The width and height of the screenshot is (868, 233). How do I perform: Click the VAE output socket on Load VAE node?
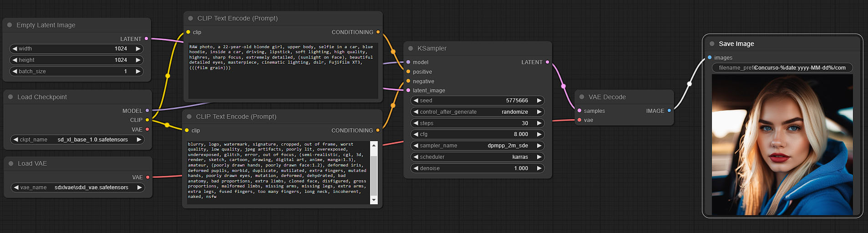pyautogui.click(x=147, y=177)
